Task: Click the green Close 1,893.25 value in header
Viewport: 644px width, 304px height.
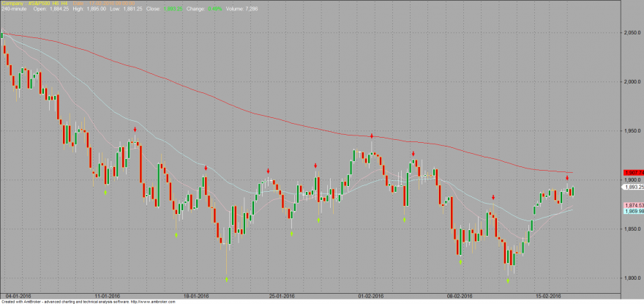Action: [173, 9]
